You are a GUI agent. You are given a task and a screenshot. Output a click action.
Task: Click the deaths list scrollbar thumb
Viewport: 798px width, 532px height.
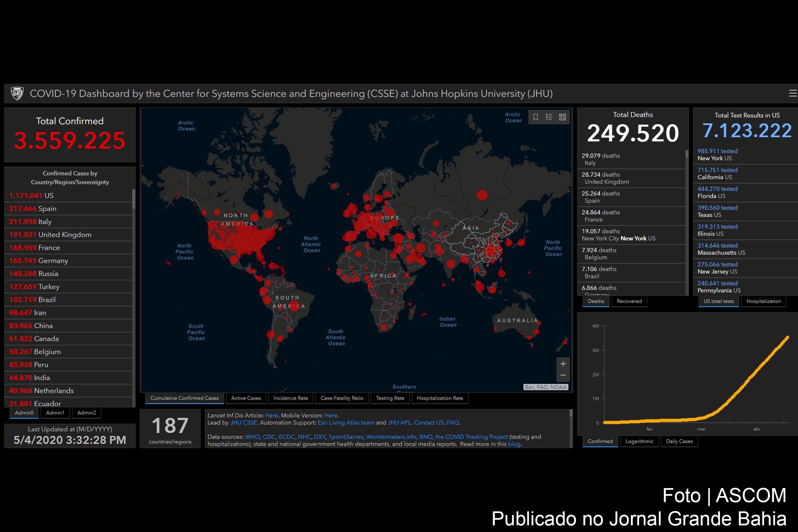687,154
